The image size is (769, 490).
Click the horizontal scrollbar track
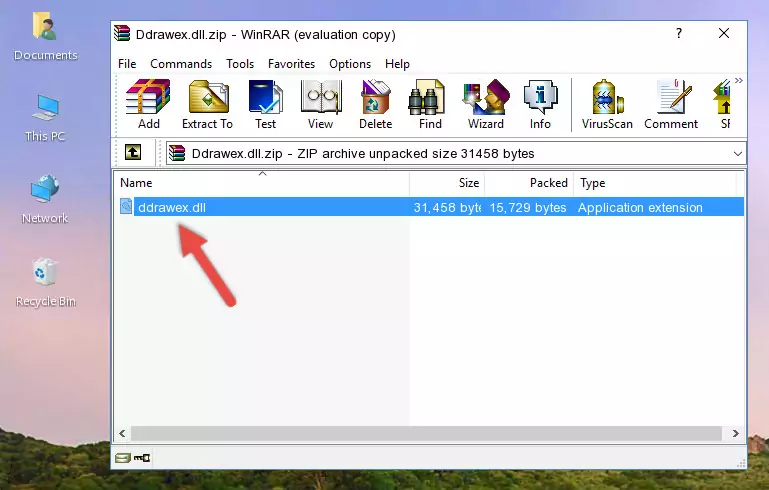point(426,434)
